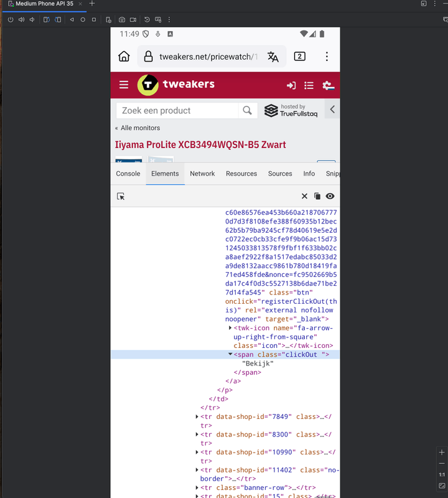Click the closing </a> tag line
The image size is (448, 498).
tap(233, 381)
